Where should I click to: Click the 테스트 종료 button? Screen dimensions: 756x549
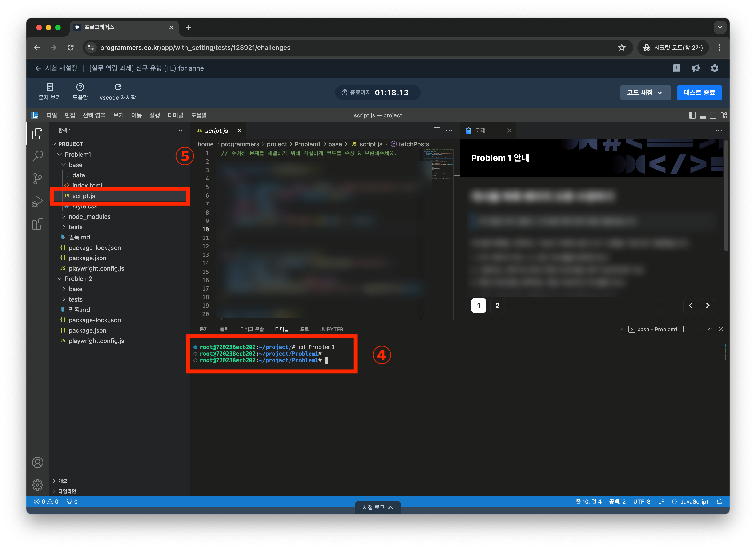(699, 93)
